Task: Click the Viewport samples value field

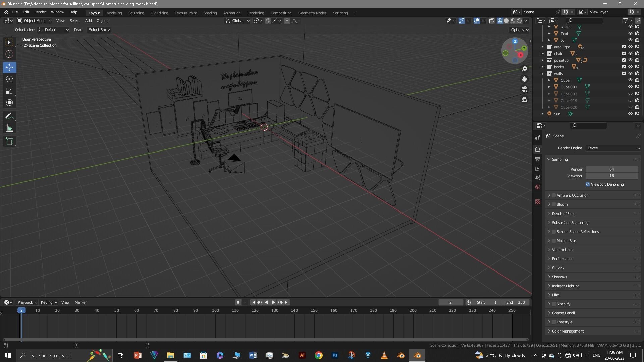Action: point(612,176)
